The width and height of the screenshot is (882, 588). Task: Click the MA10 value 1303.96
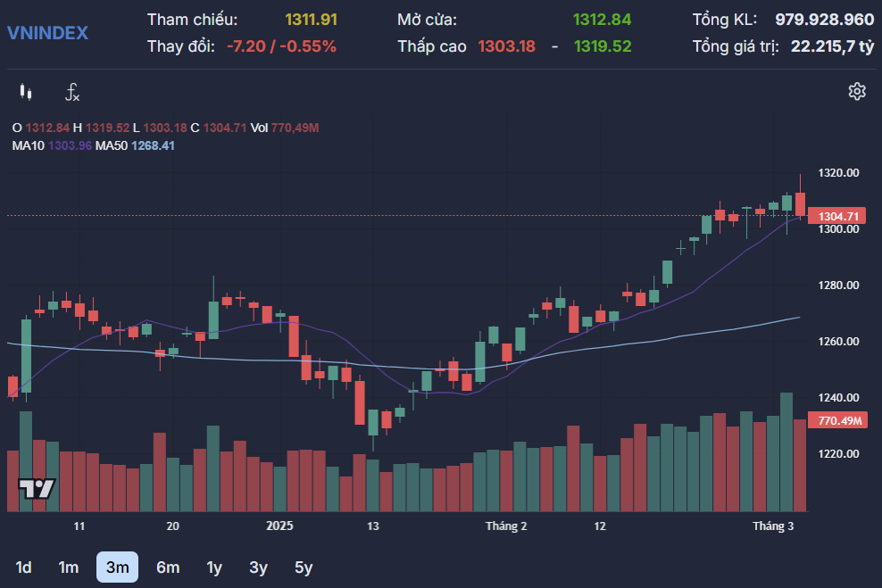pyautogui.click(x=70, y=145)
